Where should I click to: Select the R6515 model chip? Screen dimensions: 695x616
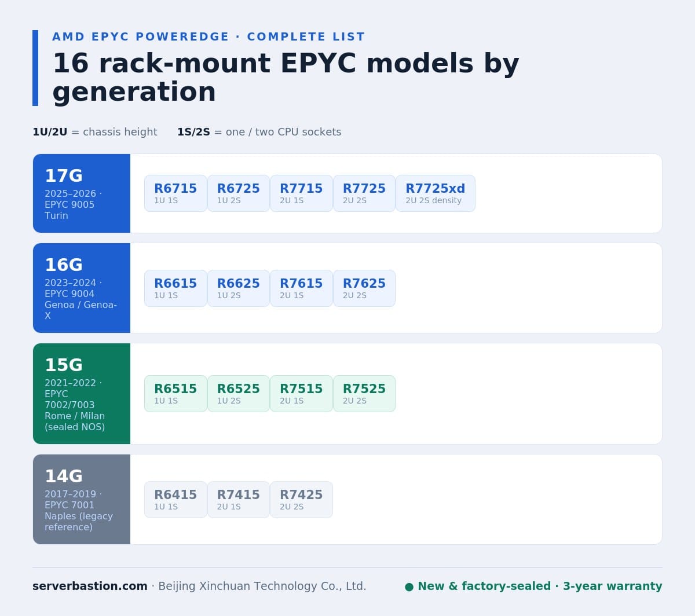tap(175, 394)
